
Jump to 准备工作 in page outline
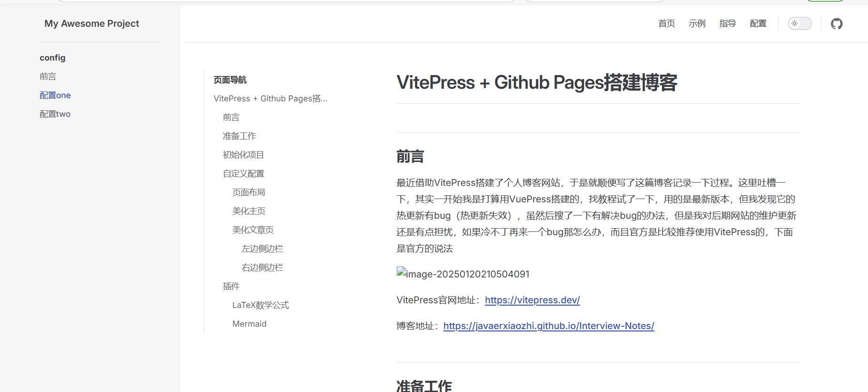(239, 136)
